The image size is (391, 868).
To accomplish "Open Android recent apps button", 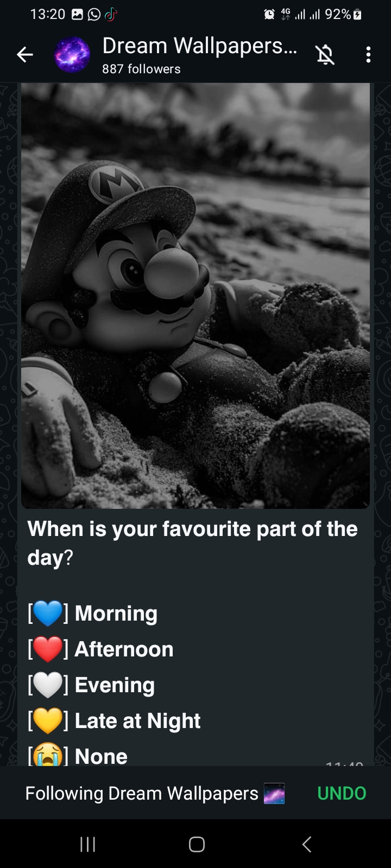I will click(x=87, y=844).
